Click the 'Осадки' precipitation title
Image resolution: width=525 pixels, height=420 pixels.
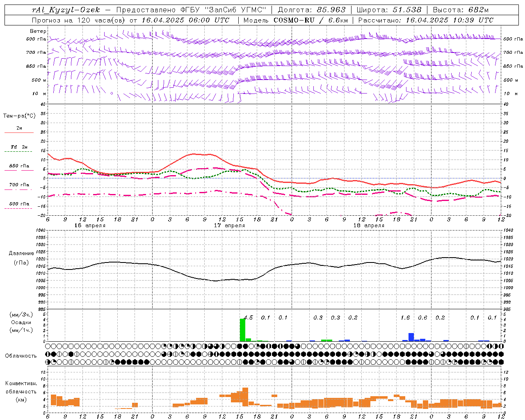coord(21,322)
